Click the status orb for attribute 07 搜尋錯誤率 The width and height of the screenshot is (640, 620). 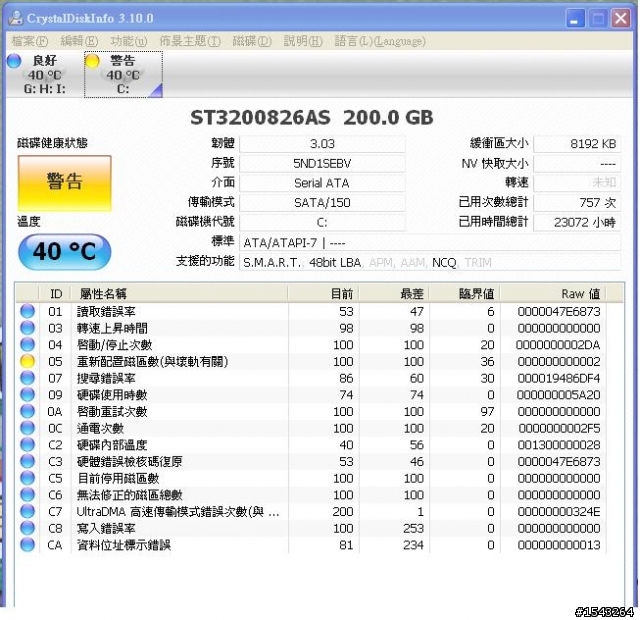pos(27,378)
